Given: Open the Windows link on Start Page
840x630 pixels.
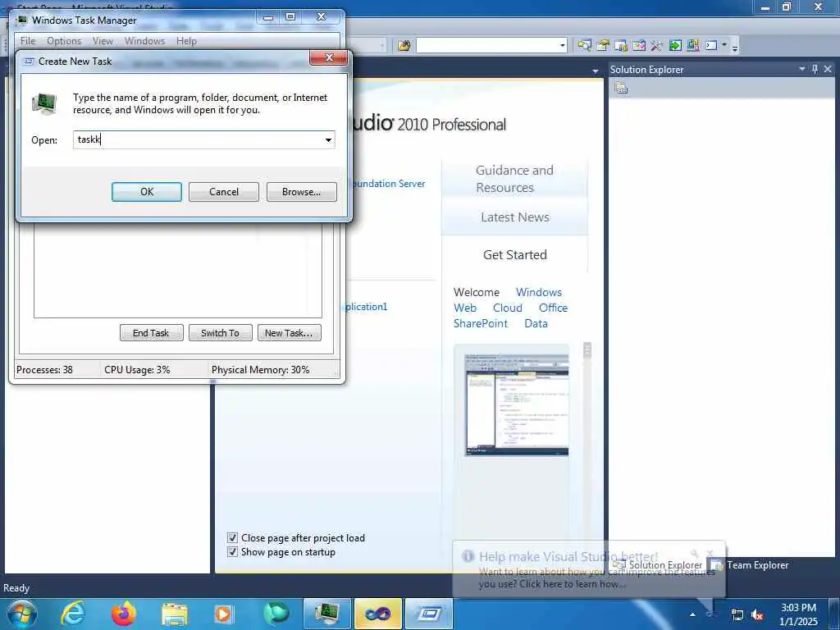Looking at the screenshot, I should click(x=538, y=292).
